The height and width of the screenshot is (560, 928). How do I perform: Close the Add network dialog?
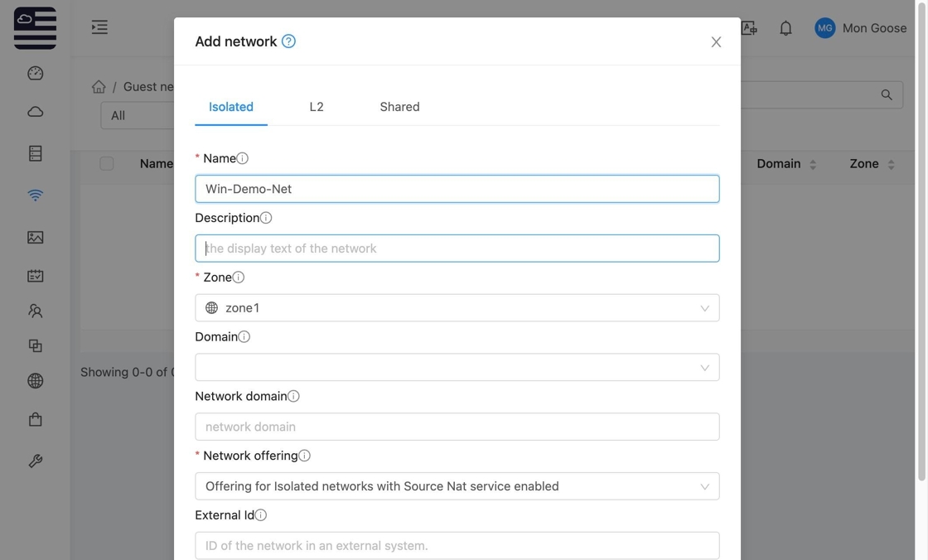[716, 42]
